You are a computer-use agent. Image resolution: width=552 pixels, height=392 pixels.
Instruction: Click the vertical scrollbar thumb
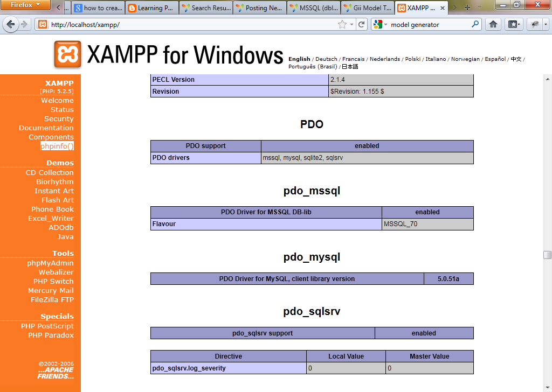(x=547, y=255)
